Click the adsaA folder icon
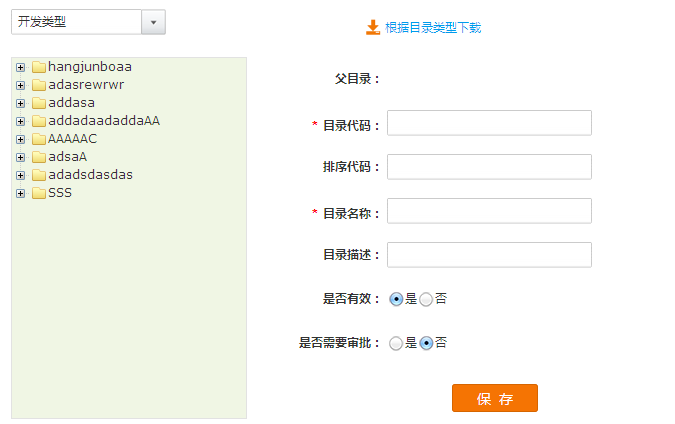 pyautogui.click(x=39, y=157)
